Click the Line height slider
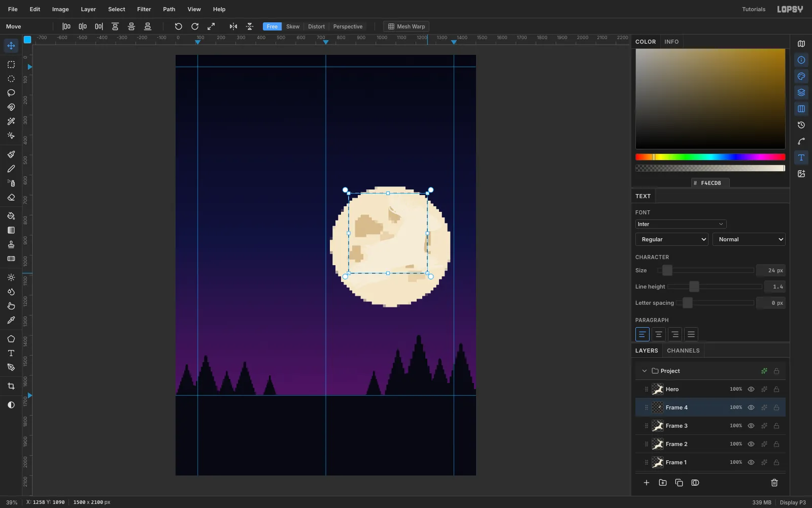This screenshot has height=508, width=812. click(715, 287)
